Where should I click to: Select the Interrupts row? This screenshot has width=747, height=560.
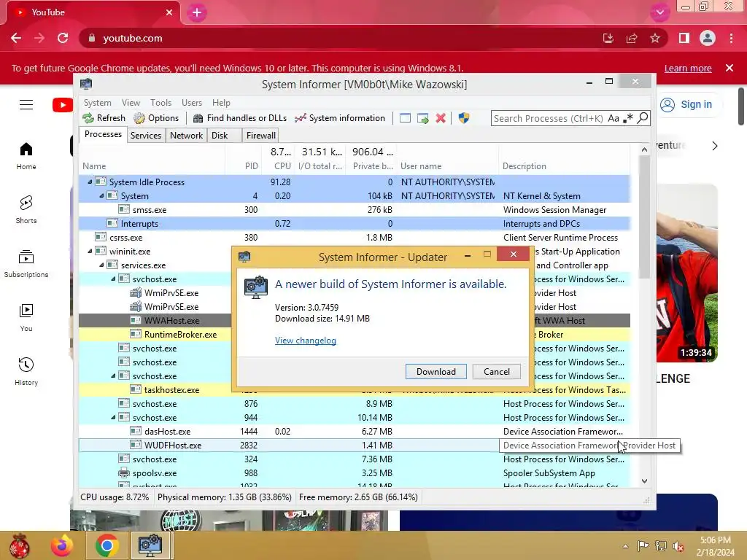[355, 223]
